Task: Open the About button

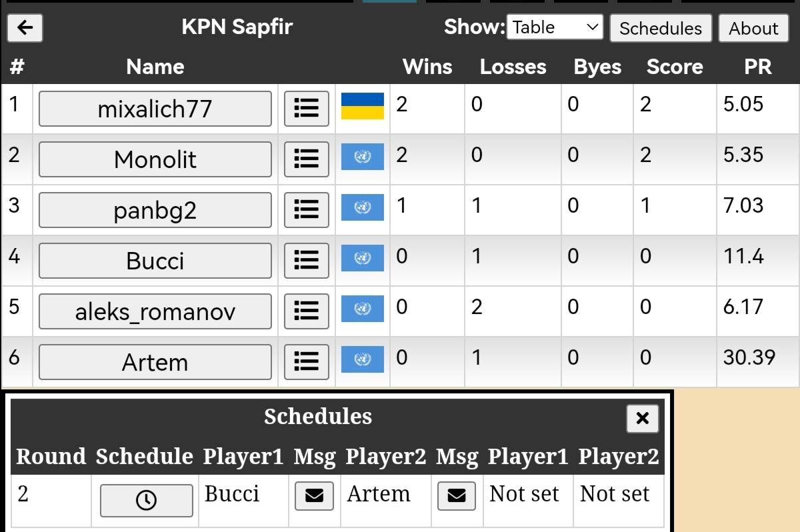Action: click(x=753, y=29)
